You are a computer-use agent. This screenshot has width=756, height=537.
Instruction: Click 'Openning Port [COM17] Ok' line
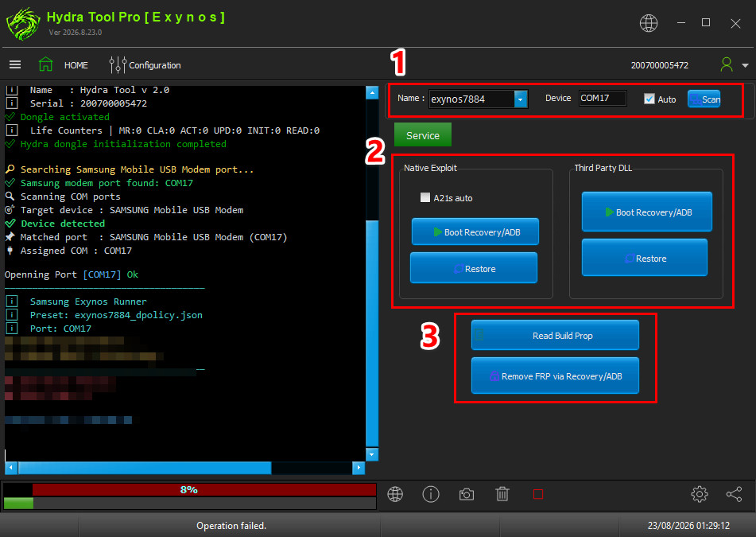[72, 274]
